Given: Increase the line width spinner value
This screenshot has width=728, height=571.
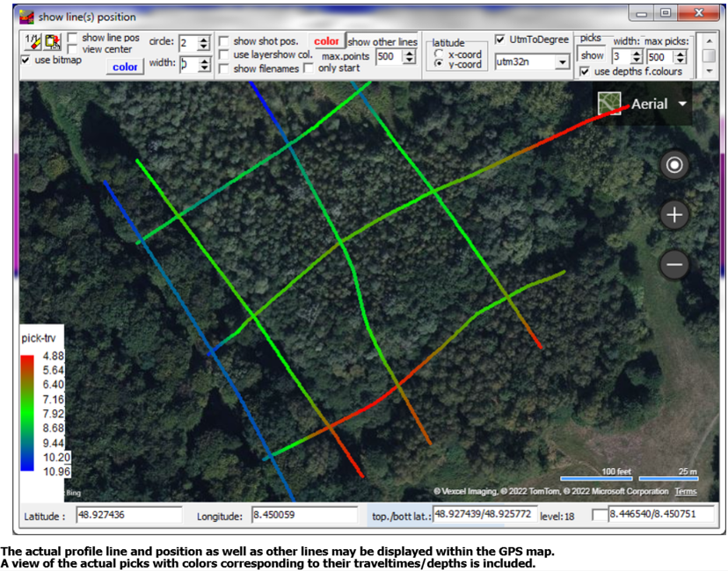Looking at the screenshot, I should (x=204, y=61).
